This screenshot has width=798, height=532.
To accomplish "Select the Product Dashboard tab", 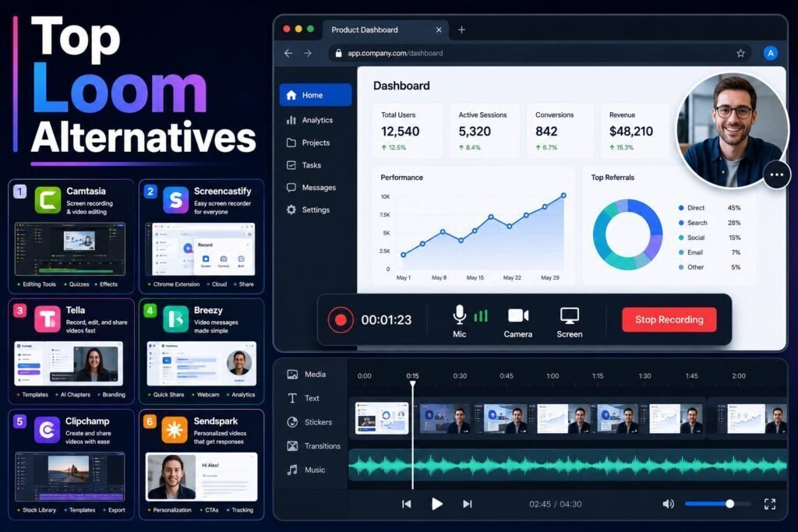I will (384, 30).
